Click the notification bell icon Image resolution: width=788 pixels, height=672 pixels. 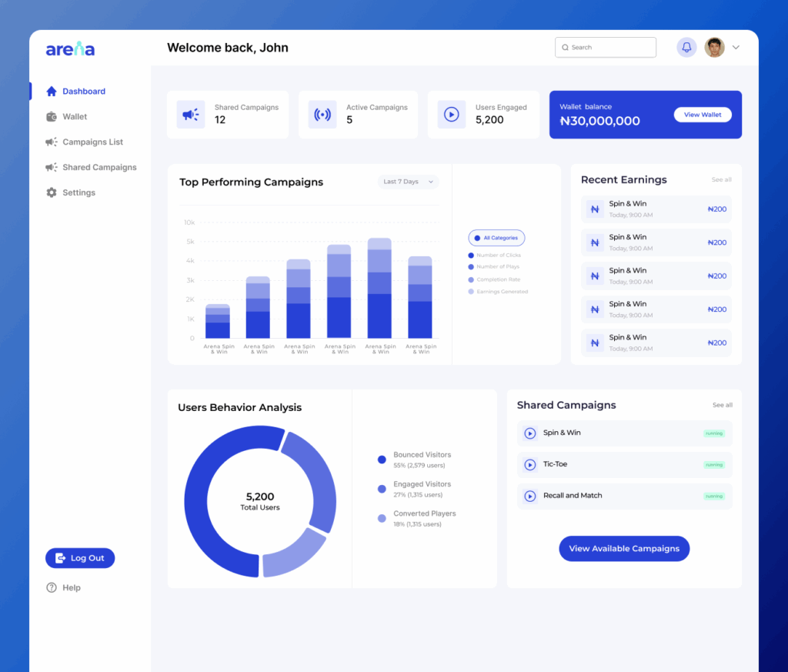686,48
